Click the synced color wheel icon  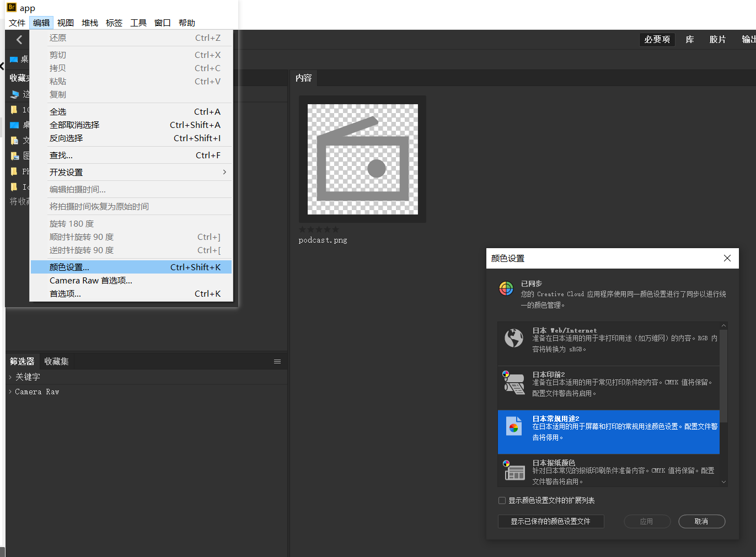(506, 288)
